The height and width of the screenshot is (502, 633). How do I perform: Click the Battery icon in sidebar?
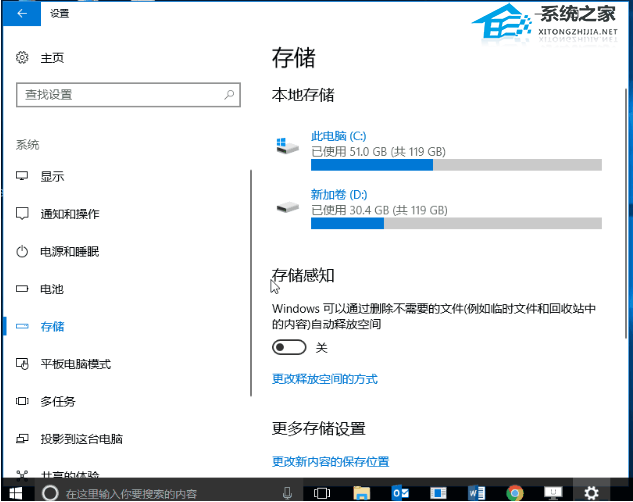pyautogui.click(x=22, y=289)
